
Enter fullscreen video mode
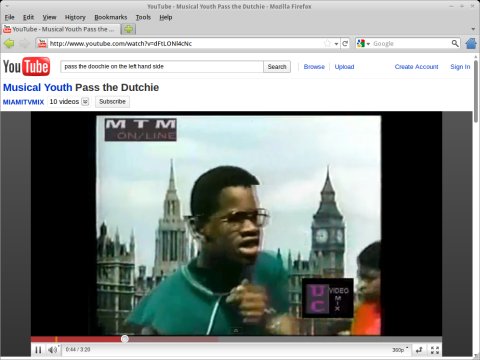click(x=435, y=350)
